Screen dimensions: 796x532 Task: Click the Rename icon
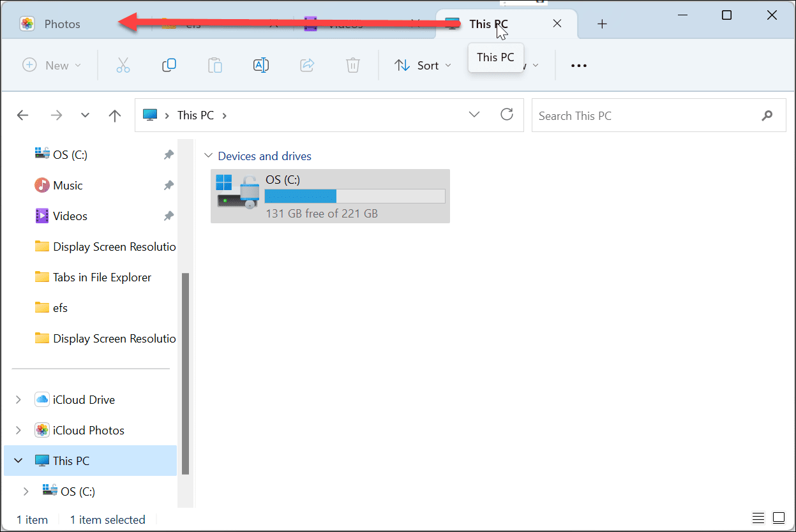click(x=261, y=65)
